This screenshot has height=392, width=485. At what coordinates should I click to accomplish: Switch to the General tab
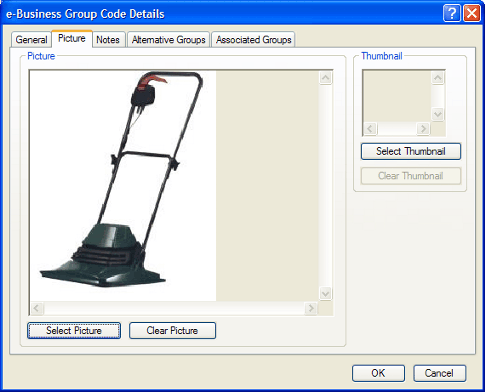[x=31, y=40]
